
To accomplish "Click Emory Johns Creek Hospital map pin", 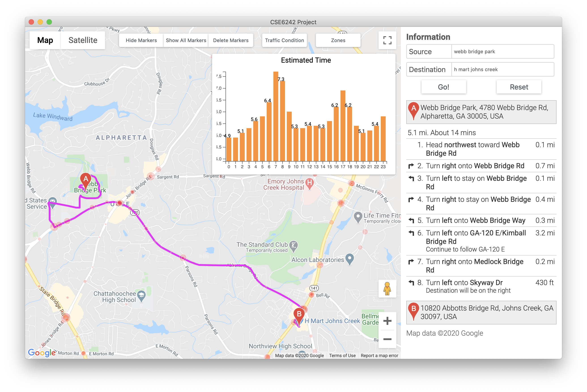I will coord(310,183).
